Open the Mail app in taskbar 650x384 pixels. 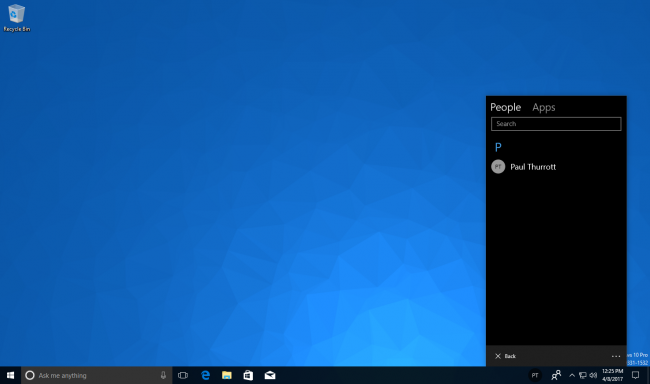pos(270,375)
